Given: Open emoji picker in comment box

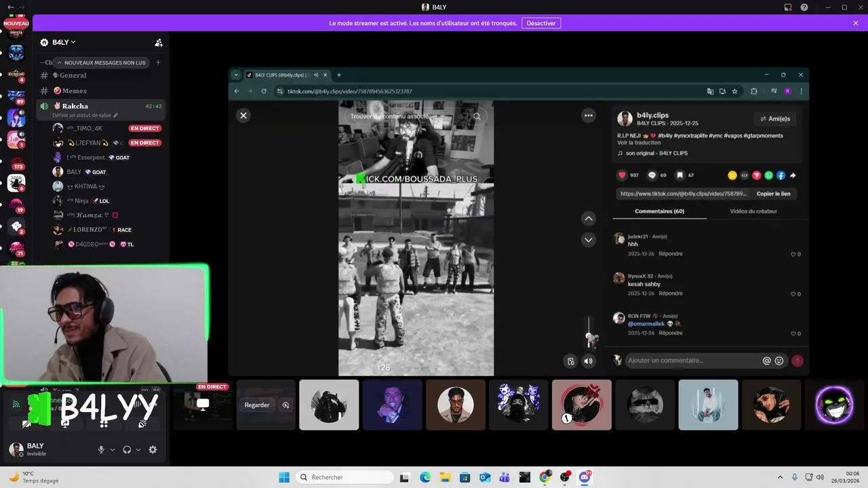Looking at the screenshot, I should 779,361.
